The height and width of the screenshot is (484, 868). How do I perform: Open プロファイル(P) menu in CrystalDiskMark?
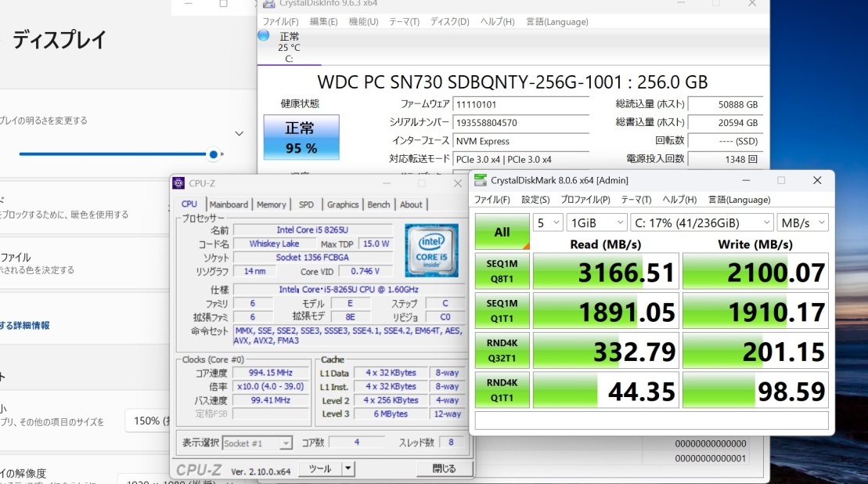tap(585, 200)
